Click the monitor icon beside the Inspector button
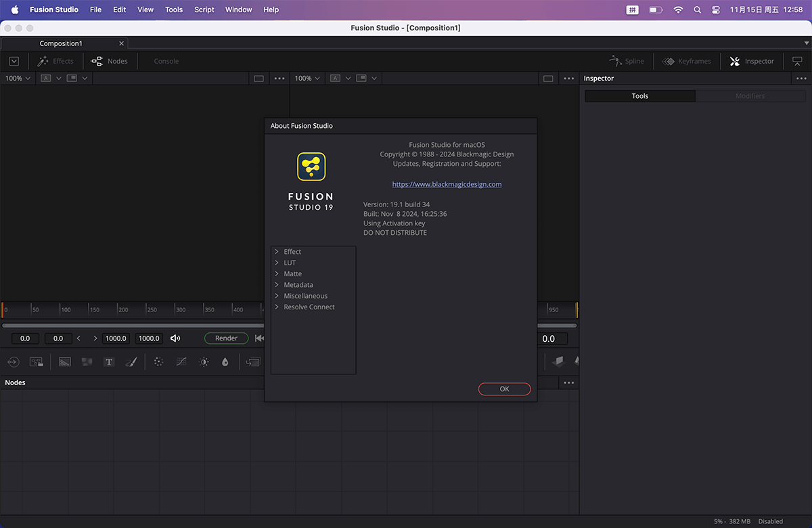The width and height of the screenshot is (812, 528). tap(797, 61)
